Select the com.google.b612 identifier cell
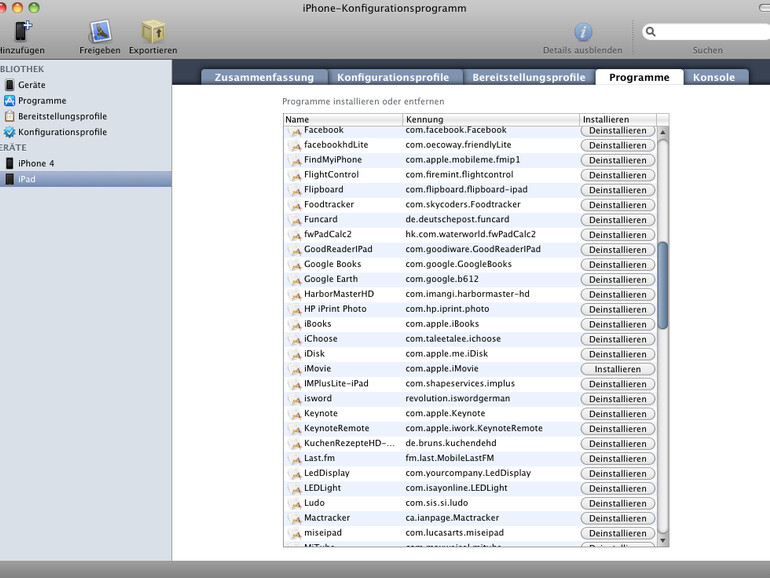The image size is (770, 578). (491, 279)
